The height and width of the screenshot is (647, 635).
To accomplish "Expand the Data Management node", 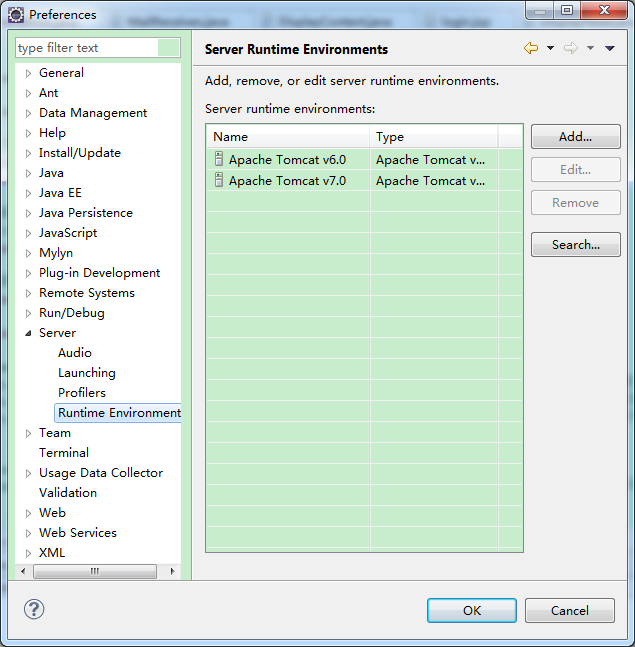I will 28,113.
